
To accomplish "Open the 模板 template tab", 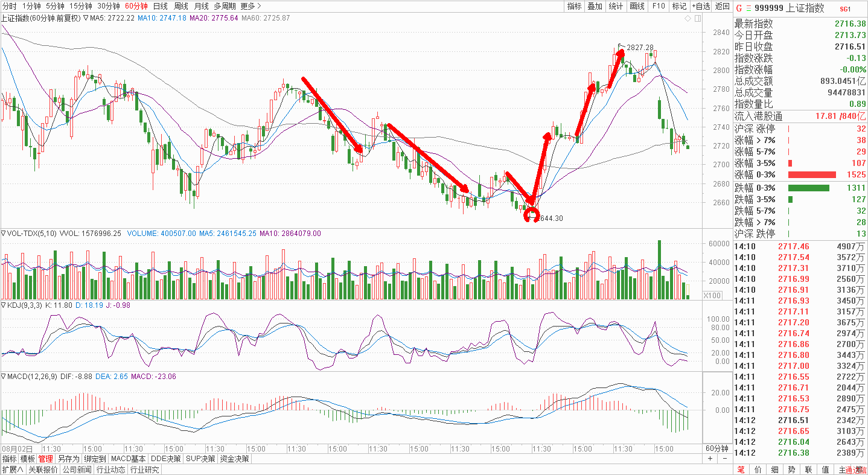I will [27, 459].
